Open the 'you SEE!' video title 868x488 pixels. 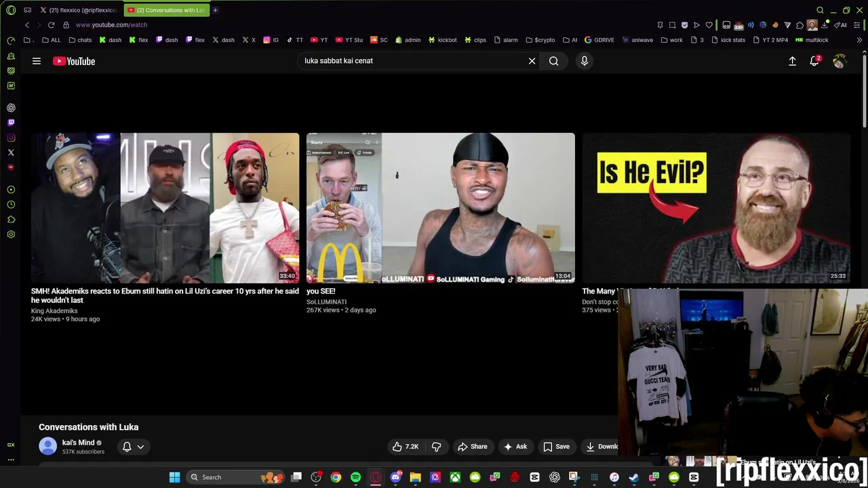coord(321,291)
